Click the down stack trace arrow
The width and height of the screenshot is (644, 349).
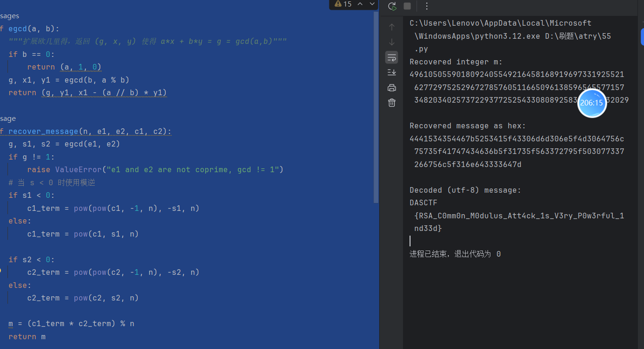(x=392, y=42)
